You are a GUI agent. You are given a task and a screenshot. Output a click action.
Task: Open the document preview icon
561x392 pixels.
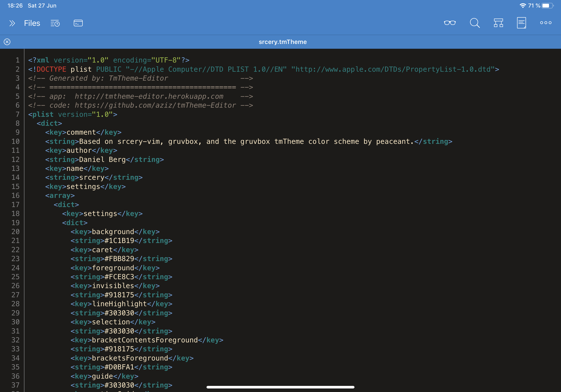tap(521, 23)
